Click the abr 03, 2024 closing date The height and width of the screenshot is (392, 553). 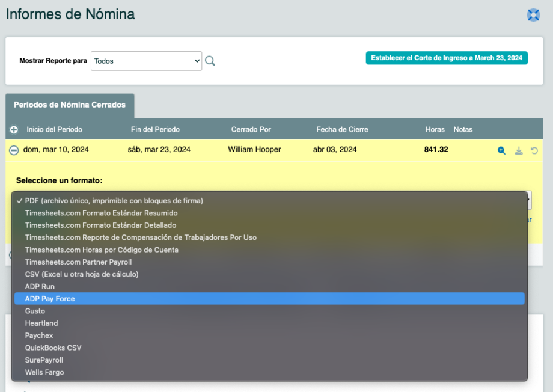[335, 150]
